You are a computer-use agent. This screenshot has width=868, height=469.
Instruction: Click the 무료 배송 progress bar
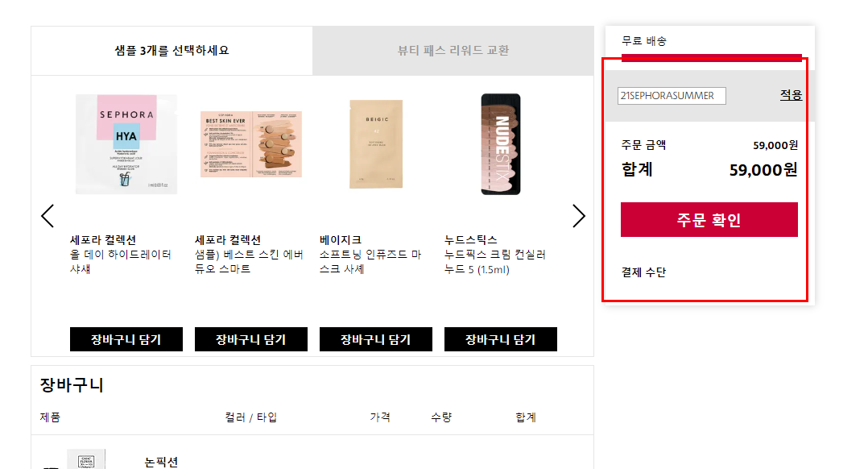711,57
